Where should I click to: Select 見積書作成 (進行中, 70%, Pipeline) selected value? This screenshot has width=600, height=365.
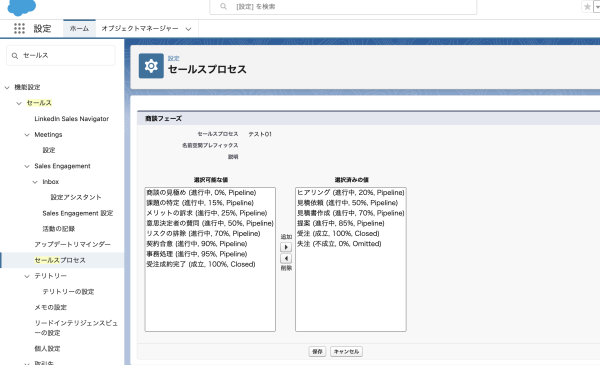(x=351, y=213)
